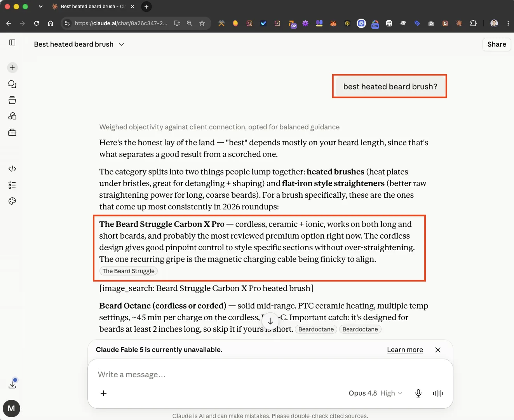514x420 pixels.
Task: Jump to bottom with the down-arrow button
Action: coord(270,321)
